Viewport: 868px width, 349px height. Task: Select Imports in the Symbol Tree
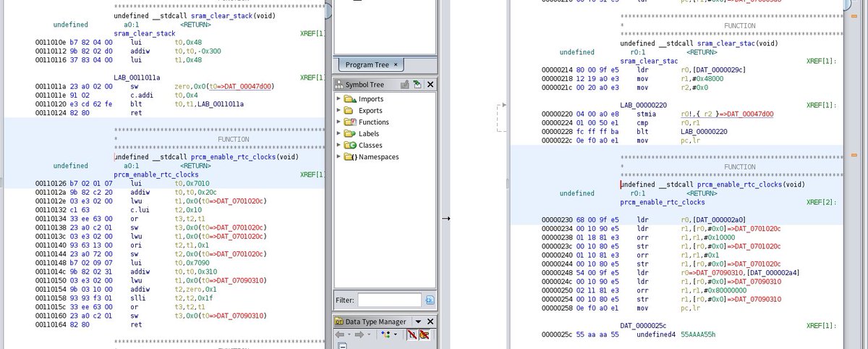[371, 99]
